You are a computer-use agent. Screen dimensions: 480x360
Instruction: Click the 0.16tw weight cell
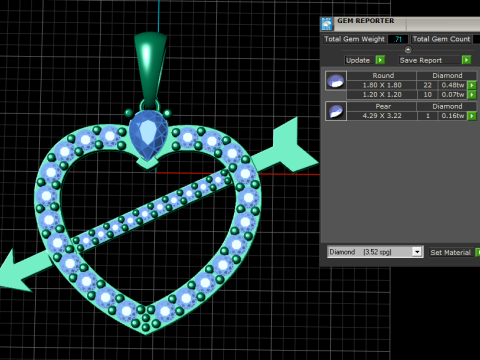tap(452, 116)
